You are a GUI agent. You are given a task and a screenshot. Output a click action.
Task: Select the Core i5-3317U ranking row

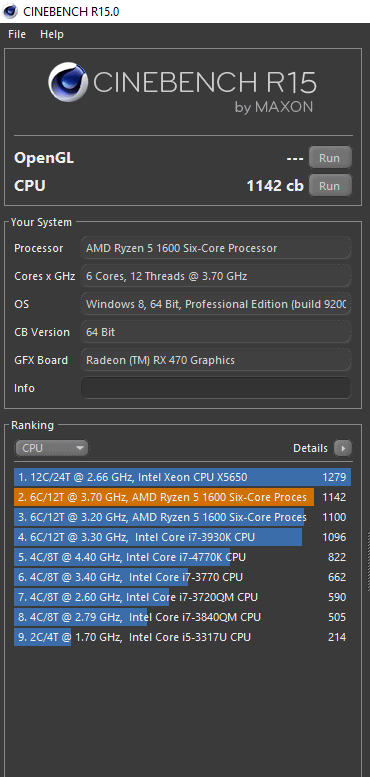182,637
